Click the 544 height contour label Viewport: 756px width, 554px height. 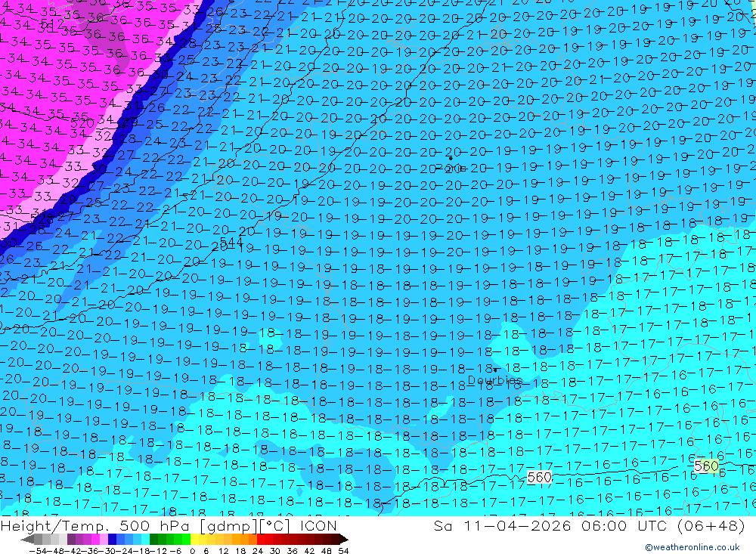click(x=231, y=242)
